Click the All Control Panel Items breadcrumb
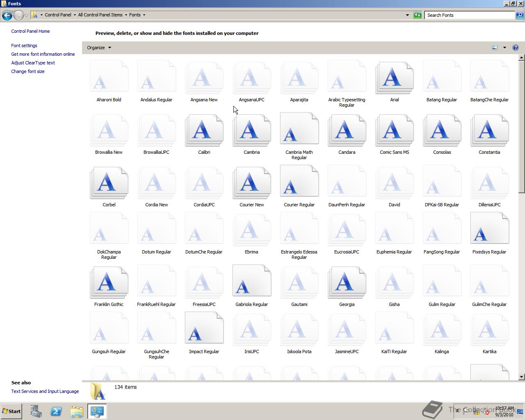 (x=100, y=15)
